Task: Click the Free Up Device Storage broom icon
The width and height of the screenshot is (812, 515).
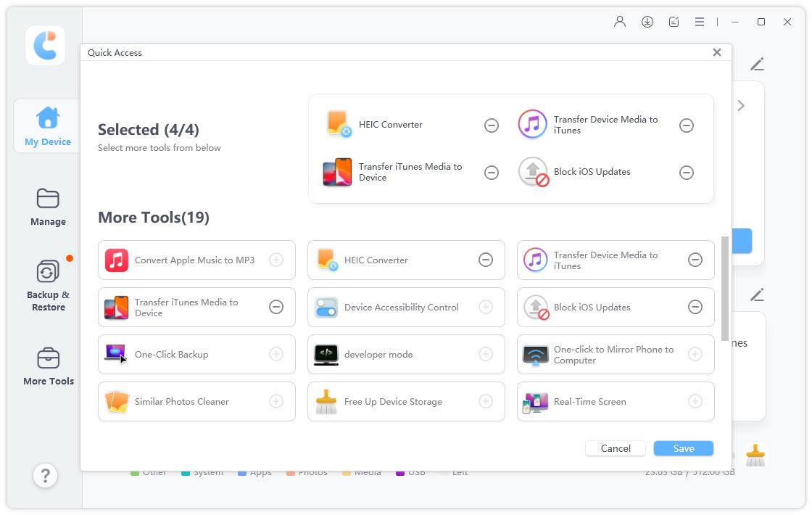Action: (x=326, y=401)
